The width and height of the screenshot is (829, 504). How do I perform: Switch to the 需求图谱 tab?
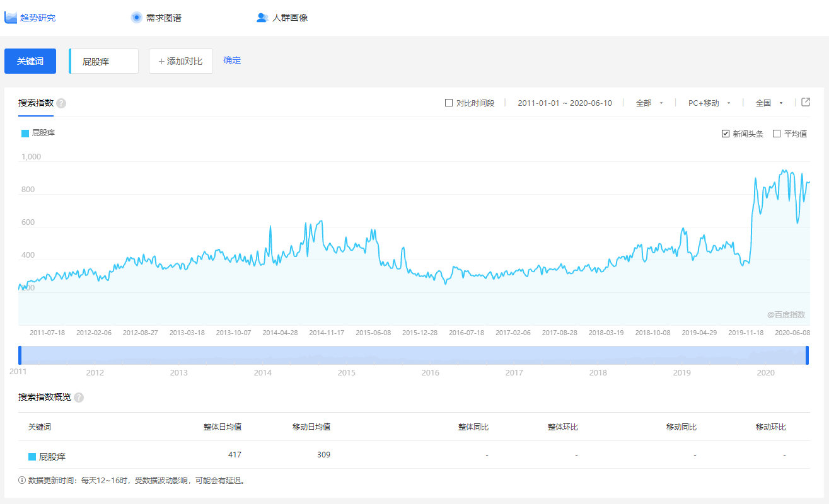[x=163, y=18]
